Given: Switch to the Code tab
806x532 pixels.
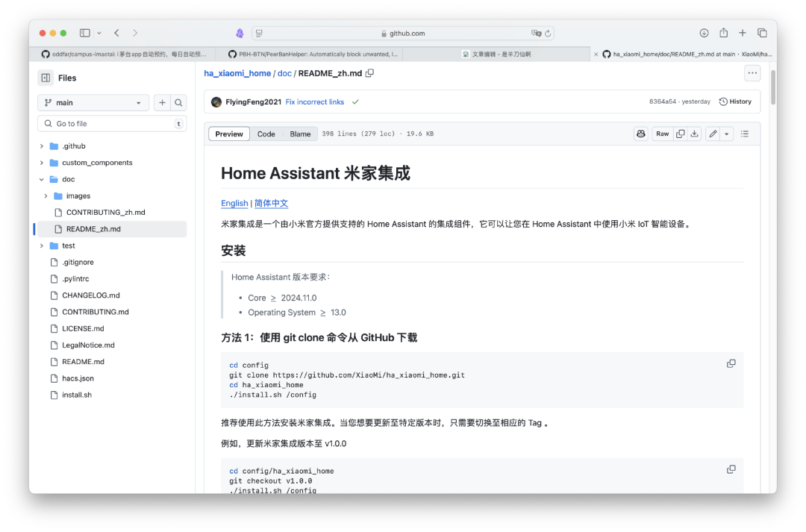Looking at the screenshot, I should point(266,134).
